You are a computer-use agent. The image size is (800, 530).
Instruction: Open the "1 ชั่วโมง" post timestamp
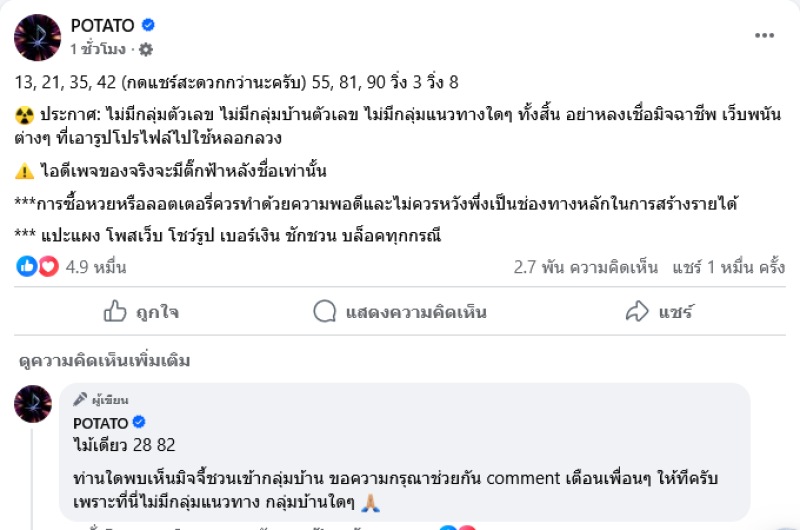pyautogui.click(x=98, y=49)
